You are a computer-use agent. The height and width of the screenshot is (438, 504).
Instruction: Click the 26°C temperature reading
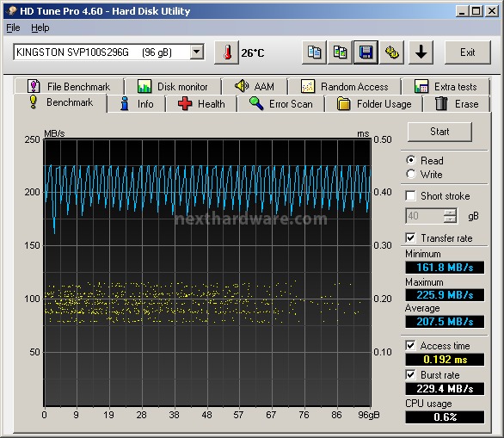(x=253, y=53)
